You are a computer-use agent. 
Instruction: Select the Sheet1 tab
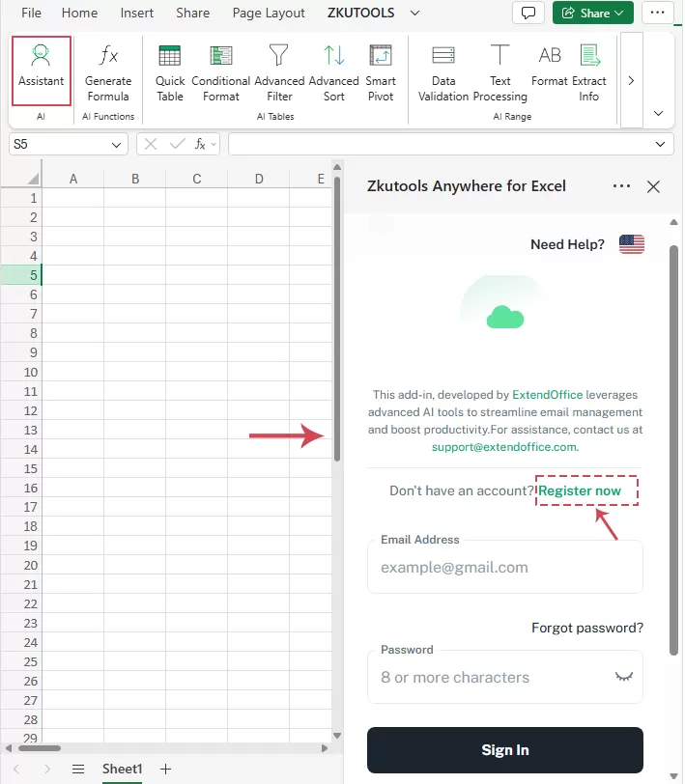pos(122,769)
